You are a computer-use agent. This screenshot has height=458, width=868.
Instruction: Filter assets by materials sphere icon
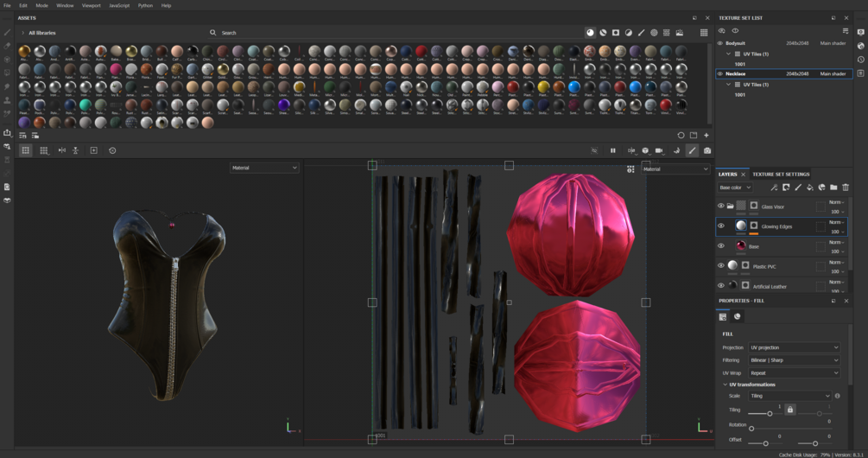[590, 33]
